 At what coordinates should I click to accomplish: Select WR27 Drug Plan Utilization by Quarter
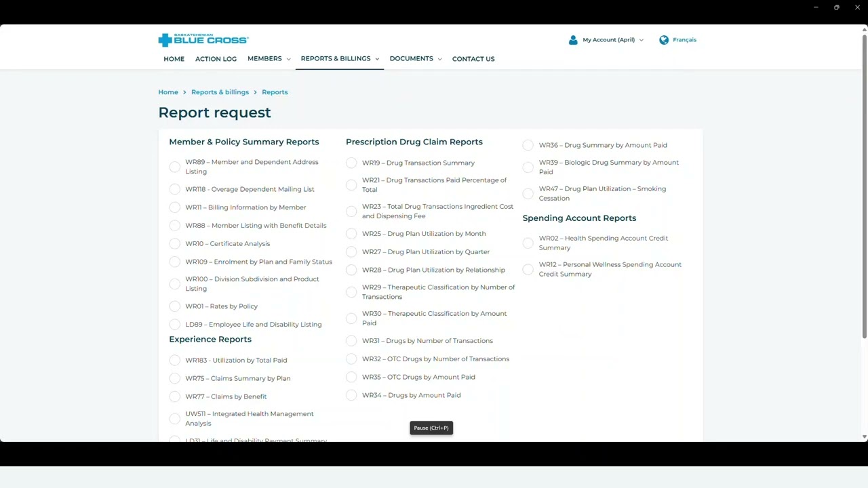(351, 252)
